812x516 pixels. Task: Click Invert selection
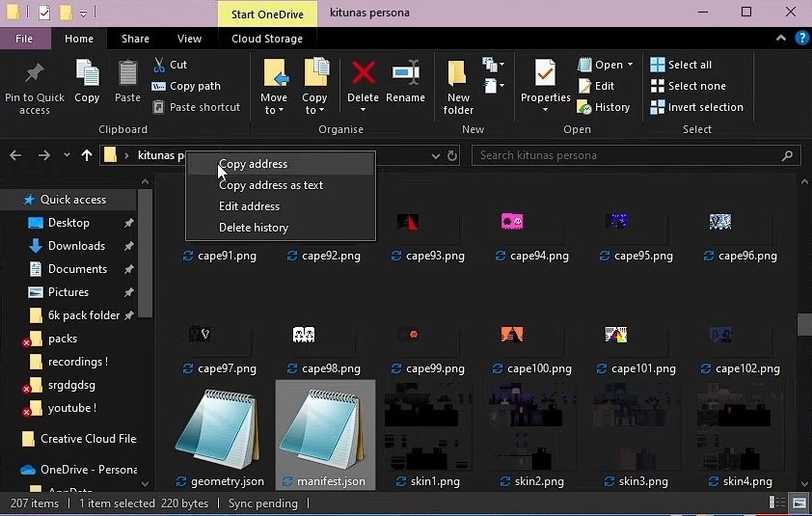pos(696,107)
